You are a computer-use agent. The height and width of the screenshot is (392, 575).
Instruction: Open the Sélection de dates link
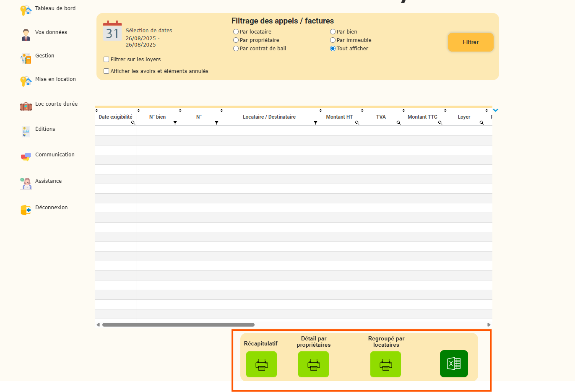point(149,31)
